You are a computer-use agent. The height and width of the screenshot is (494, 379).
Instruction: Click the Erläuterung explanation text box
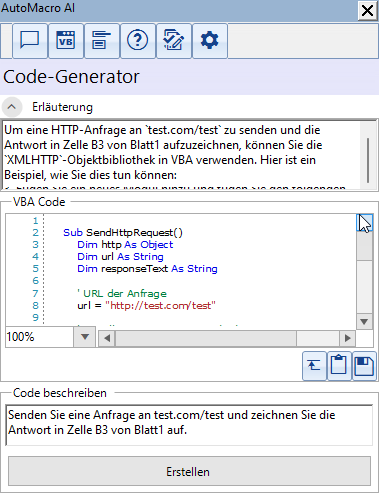pyautogui.click(x=182, y=155)
